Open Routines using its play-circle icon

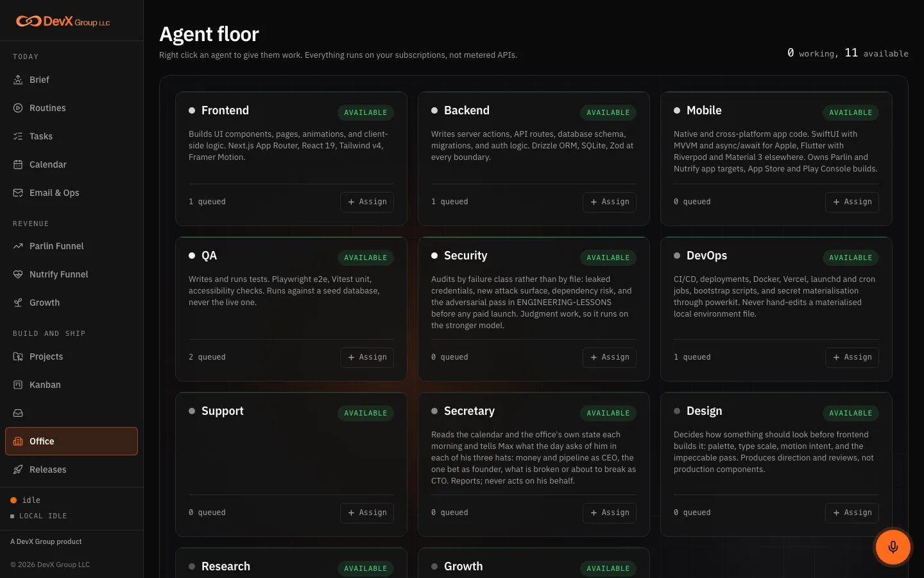tap(18, 108)
